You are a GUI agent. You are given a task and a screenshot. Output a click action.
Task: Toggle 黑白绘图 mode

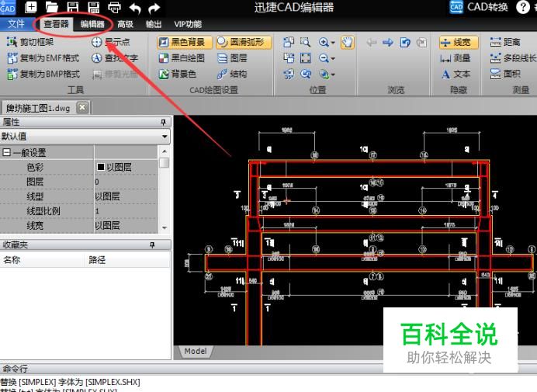pyautogui.click(x=182, y=58)
